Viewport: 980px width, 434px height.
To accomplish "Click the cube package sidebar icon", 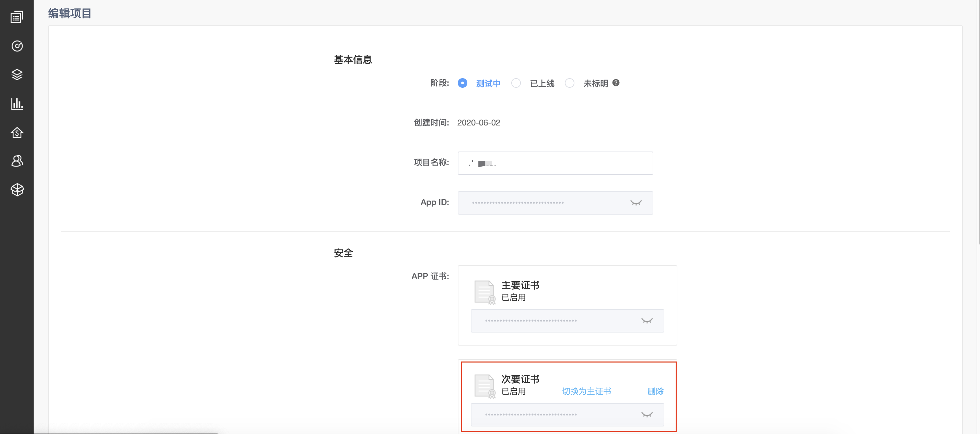I will coord(17,189).
